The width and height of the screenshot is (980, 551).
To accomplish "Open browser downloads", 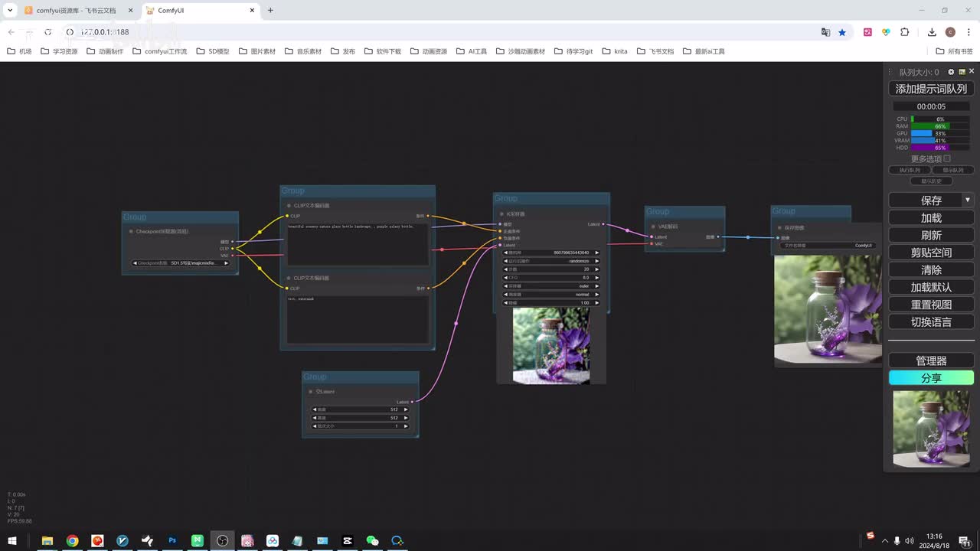I will (932, 32).
